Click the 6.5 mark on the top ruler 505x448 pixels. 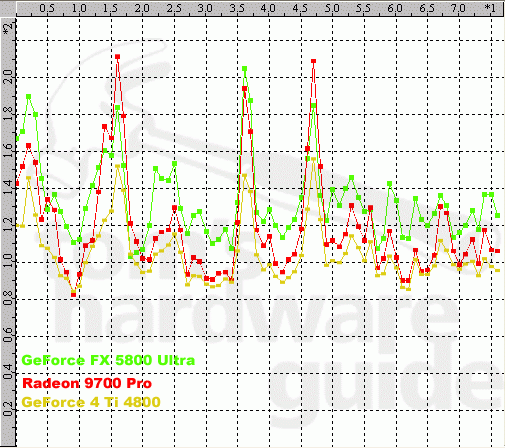[x=427, y=8]
